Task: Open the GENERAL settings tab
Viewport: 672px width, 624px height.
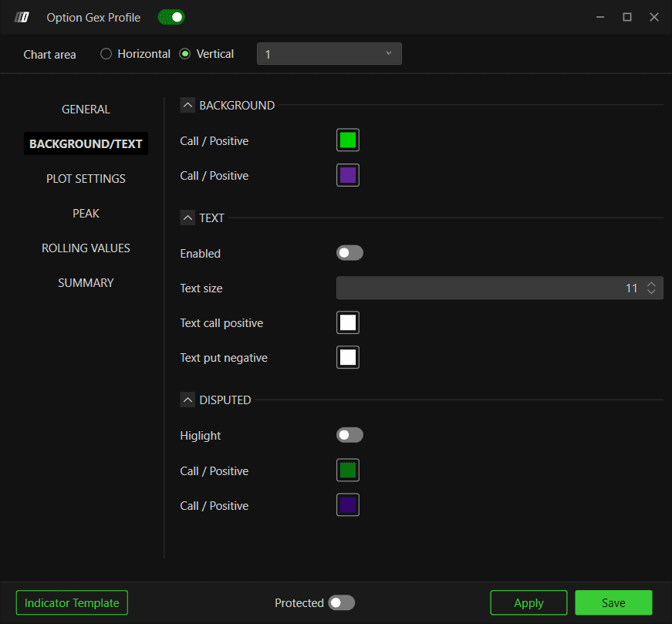Action: [x=86, y=110]
